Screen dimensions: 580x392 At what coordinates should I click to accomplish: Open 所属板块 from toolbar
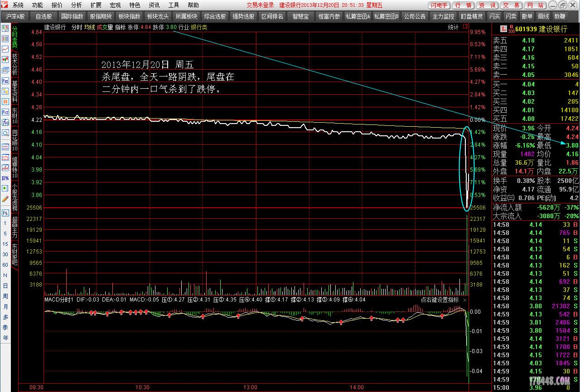coord(186,16)
